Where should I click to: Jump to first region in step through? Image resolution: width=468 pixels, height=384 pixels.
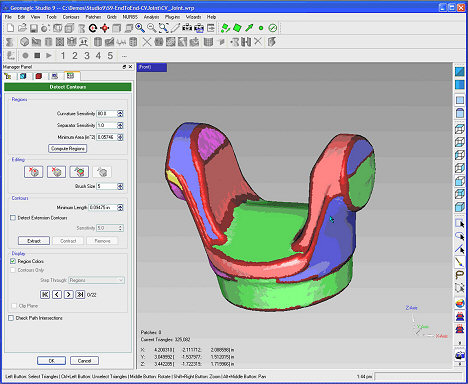click(x=45, y=295)
